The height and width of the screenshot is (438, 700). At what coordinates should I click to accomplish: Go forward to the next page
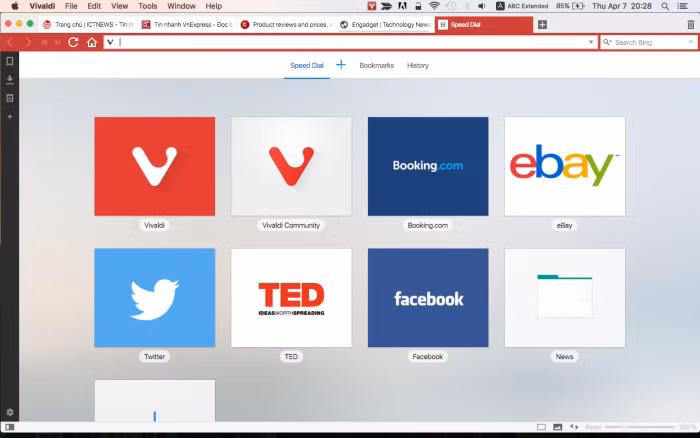pos(28,42)
